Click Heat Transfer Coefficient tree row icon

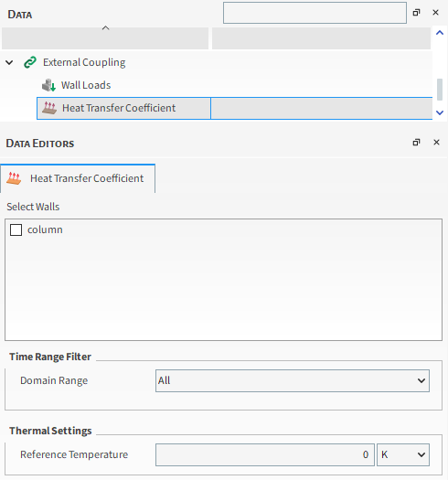(49, 108)
